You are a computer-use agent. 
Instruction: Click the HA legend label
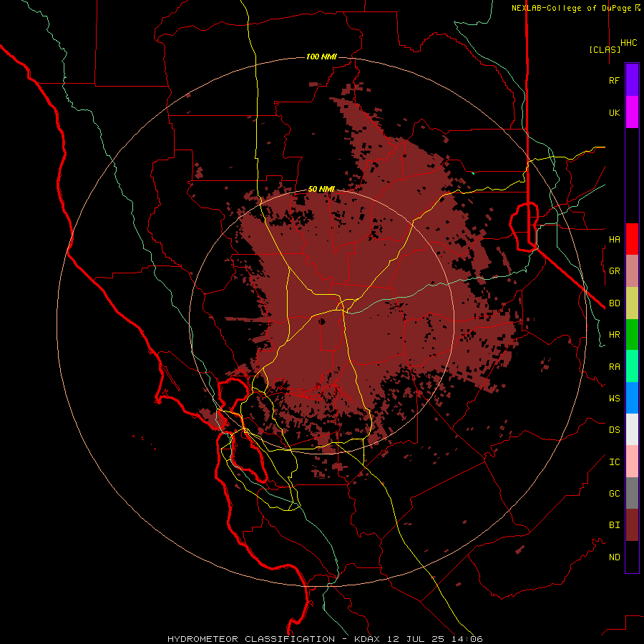[614, 239]
